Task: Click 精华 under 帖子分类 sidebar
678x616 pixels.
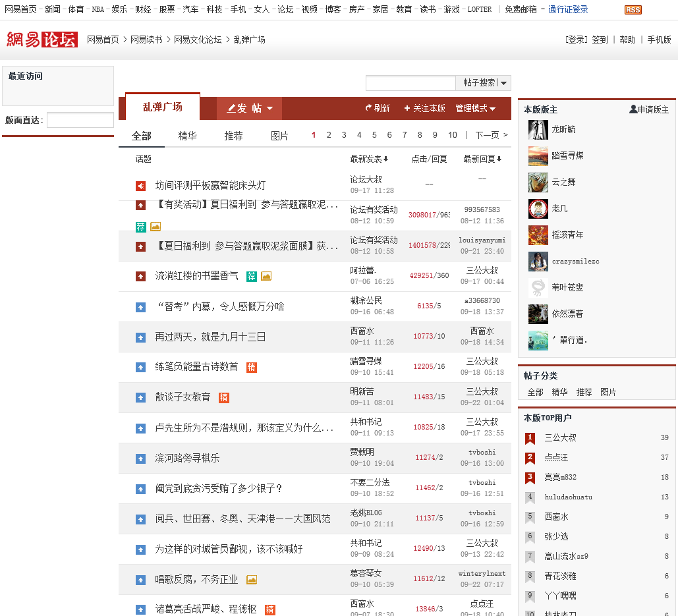Action: 559,392
